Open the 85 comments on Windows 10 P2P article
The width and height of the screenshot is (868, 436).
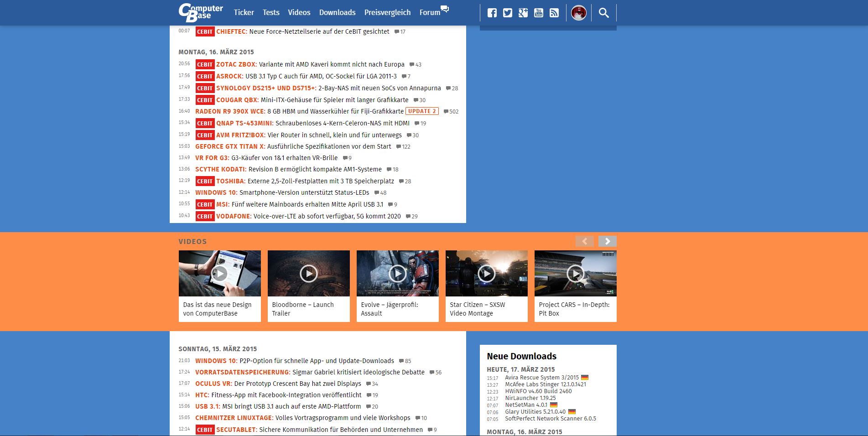(405, 361)
